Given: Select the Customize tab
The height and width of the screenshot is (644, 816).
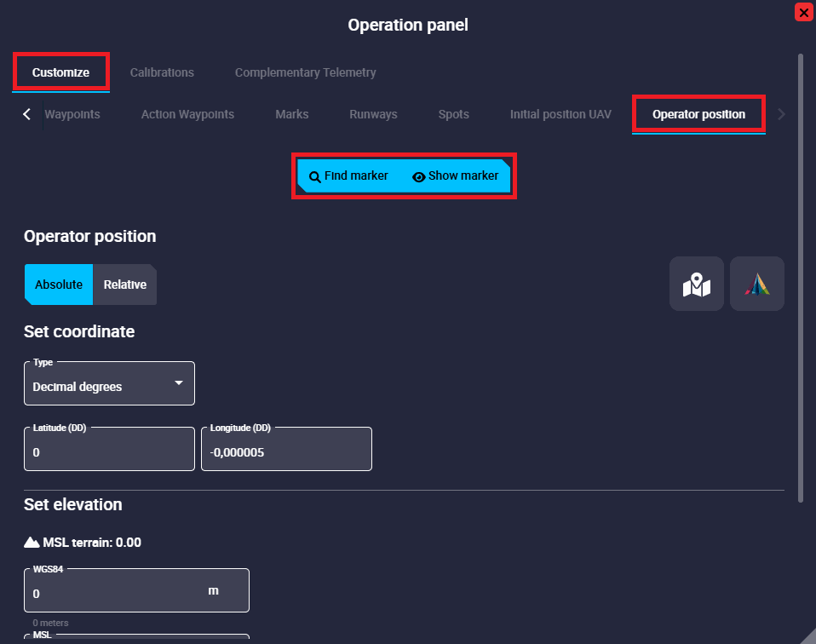Looking at the screenshot, I should click(60, 72).
